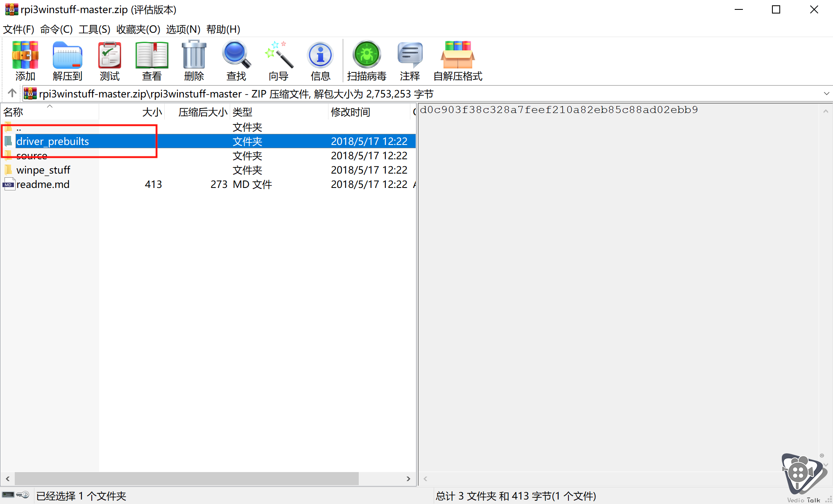The height and width of the screenshot is (504, 833).
Task: Click the readme.md file icon
Action: [9, 184]
